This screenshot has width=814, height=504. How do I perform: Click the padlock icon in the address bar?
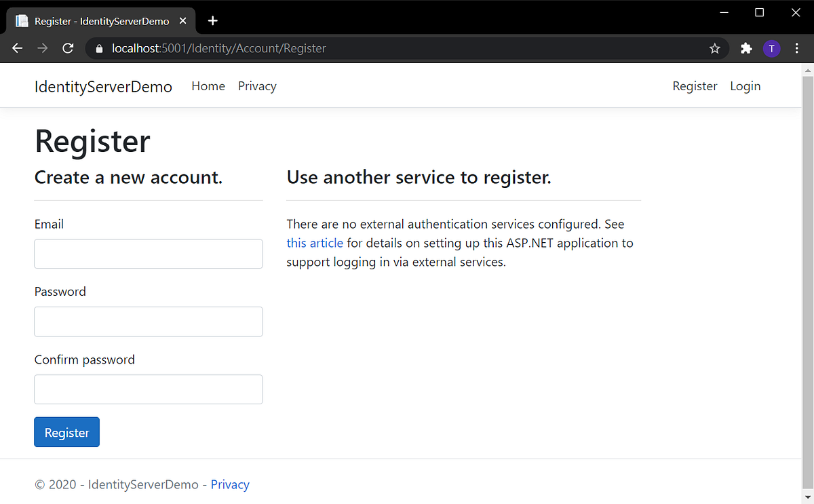click(99, 48)
